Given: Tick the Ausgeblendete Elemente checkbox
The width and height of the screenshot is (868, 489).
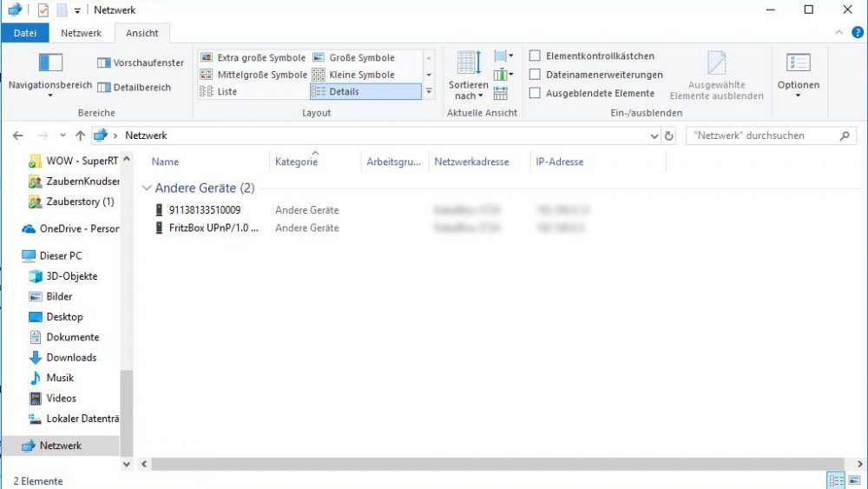Looking at the screenshot, I should (535, 93).
